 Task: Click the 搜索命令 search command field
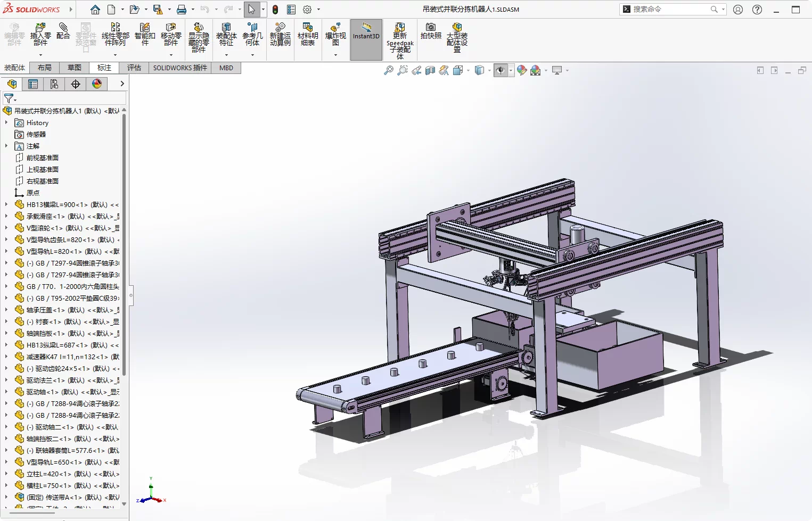tap(673, 9)
